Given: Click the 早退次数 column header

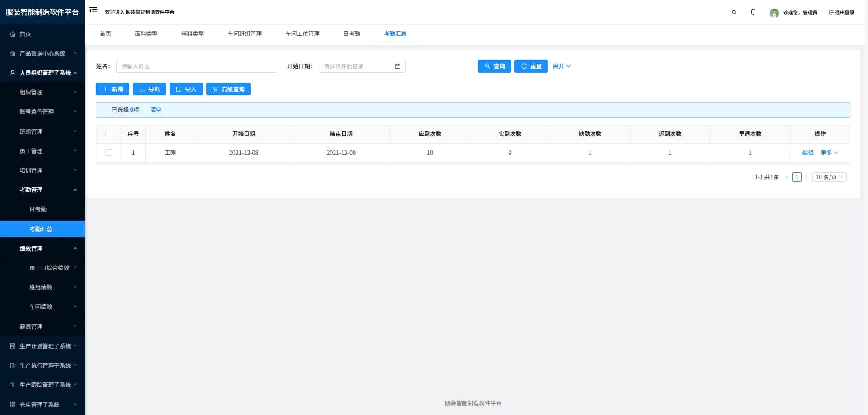Looking at the screenshot, I should tap(750, 134).
